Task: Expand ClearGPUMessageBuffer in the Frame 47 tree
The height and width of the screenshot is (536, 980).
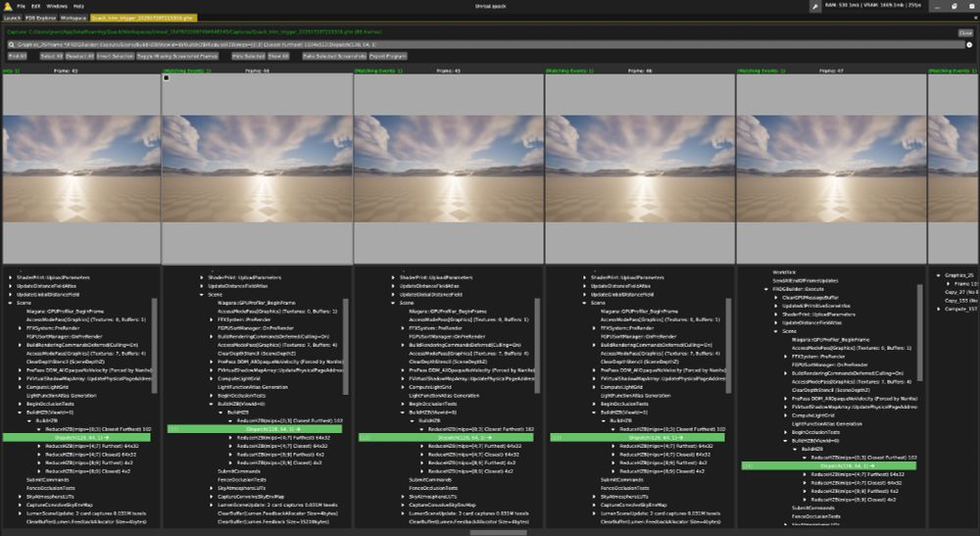Action: click(x=776, y=298)
